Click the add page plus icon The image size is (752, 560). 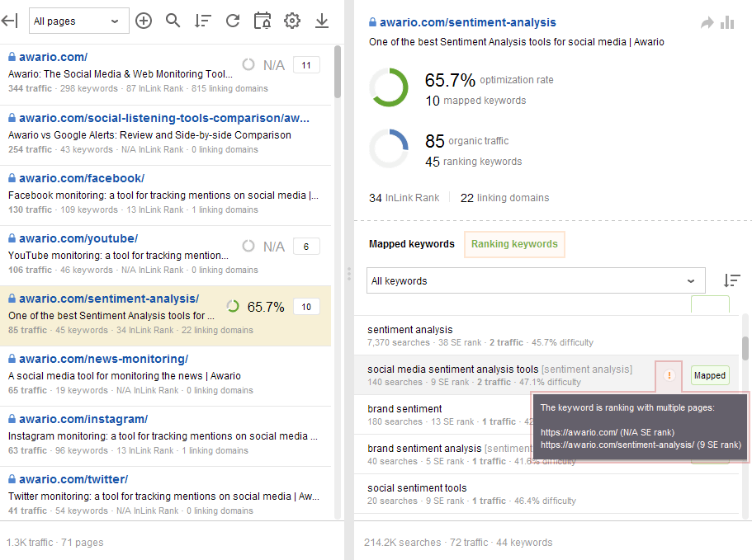[x=144, y=21]
